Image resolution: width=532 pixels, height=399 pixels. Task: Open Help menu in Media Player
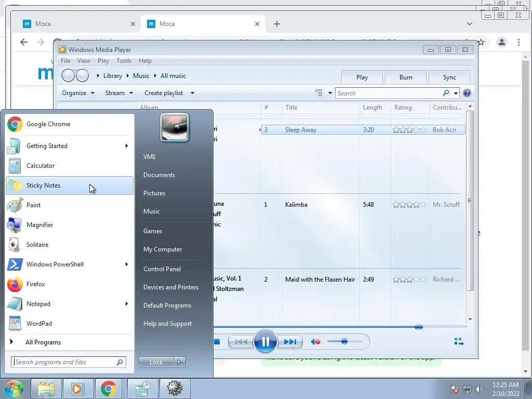(145, 61)
